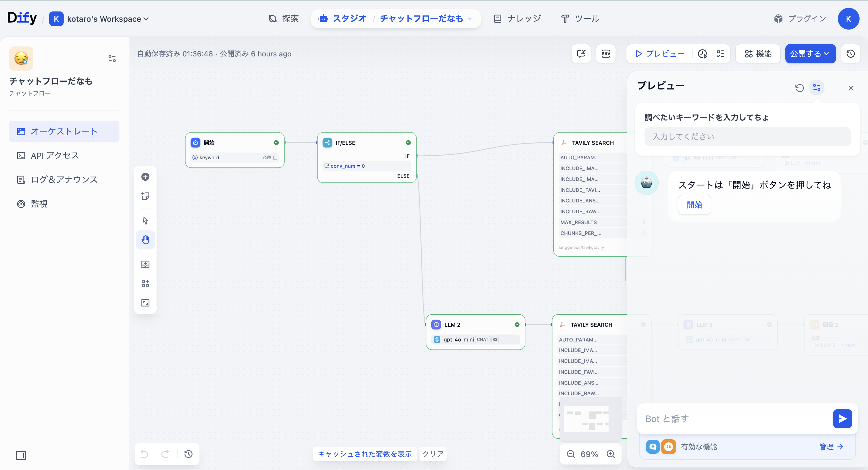868x470 pixels.
Task: Click the 開始 suggestion button in chat
Action: click(695, 205)
